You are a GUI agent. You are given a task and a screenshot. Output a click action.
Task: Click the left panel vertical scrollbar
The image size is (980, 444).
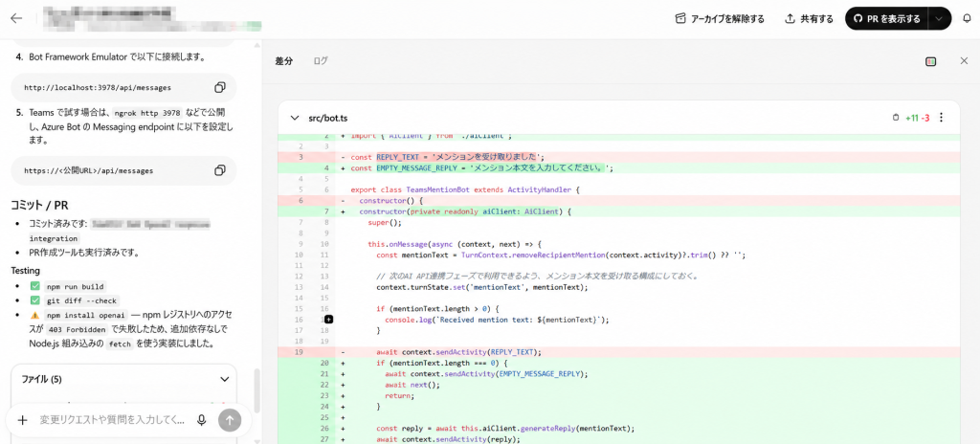[256, 389]
